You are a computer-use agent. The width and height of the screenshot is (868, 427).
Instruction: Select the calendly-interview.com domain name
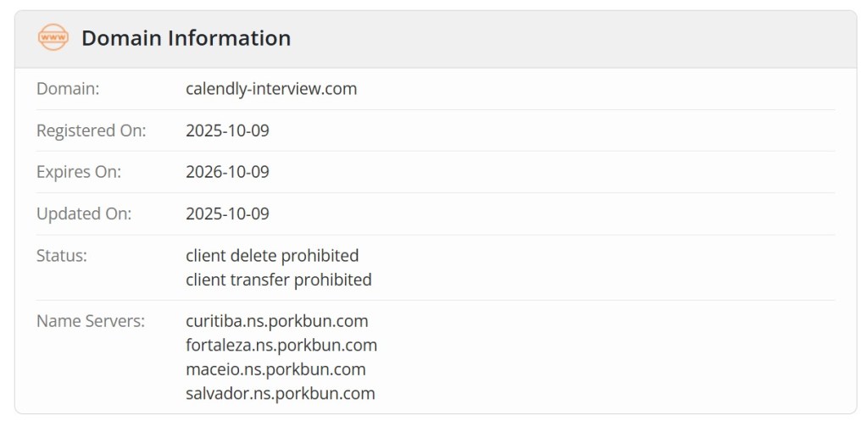click(x=271, y=88)
